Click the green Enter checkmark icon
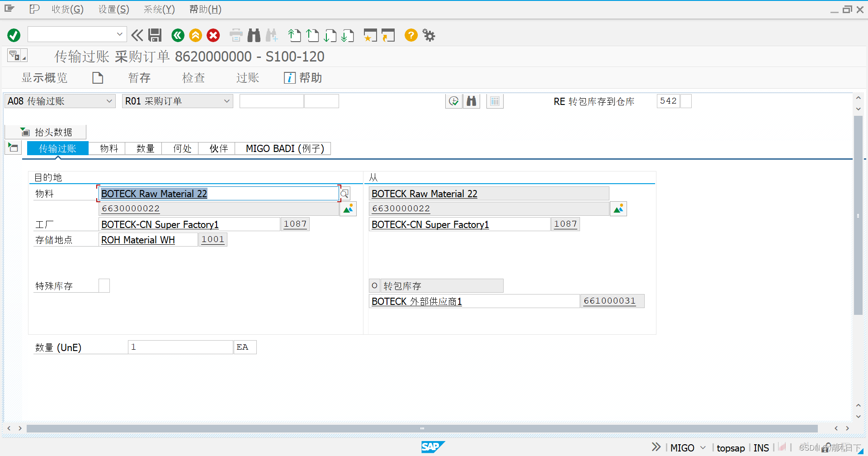 (x=14, y=35)
